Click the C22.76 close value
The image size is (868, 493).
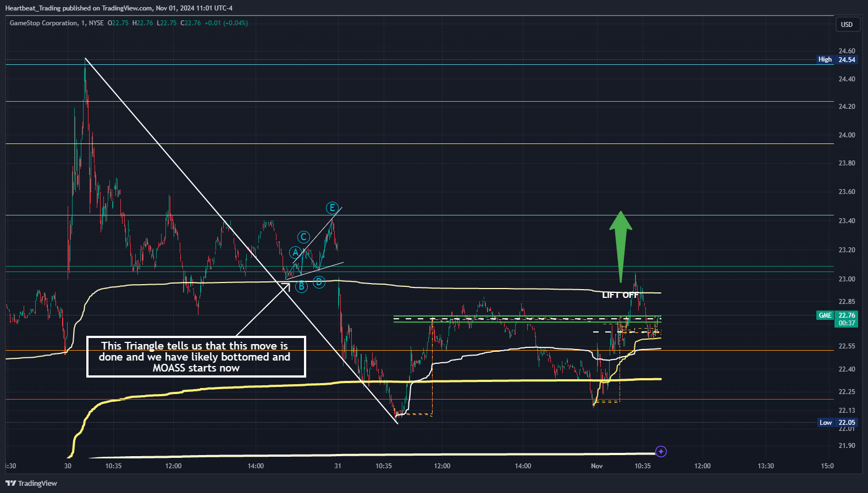[x=191, y=23]
